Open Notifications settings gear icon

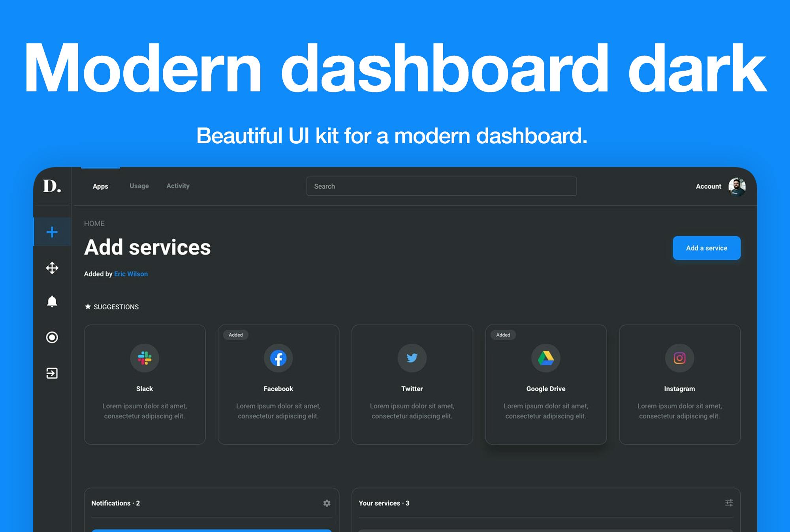[327, 503]
